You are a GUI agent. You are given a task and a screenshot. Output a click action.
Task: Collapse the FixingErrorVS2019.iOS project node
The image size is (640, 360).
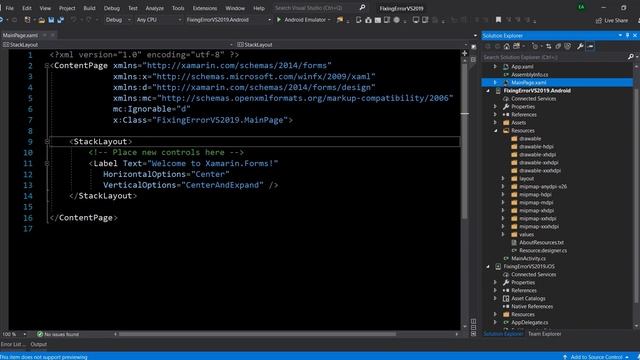(x=488, y=267)
